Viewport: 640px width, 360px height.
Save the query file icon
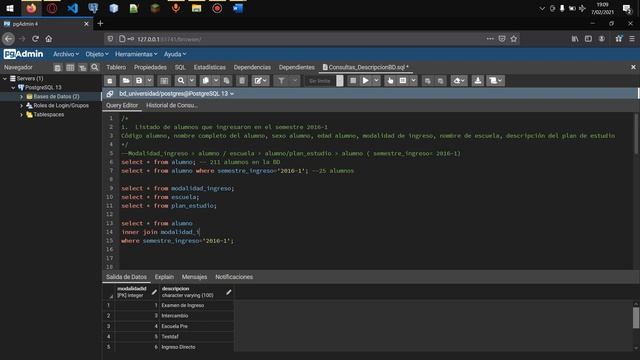(x=139, y=81)
